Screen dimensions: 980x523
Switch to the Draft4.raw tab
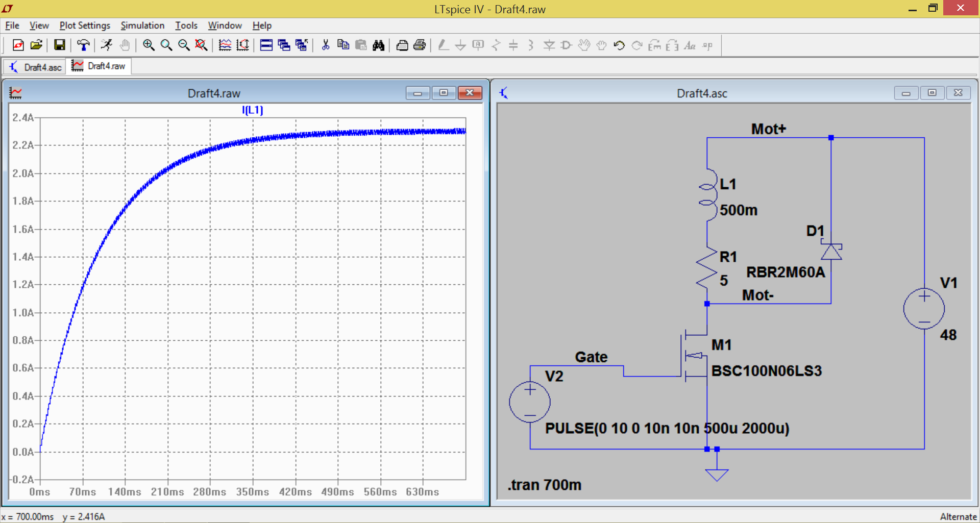click(99, 66)
